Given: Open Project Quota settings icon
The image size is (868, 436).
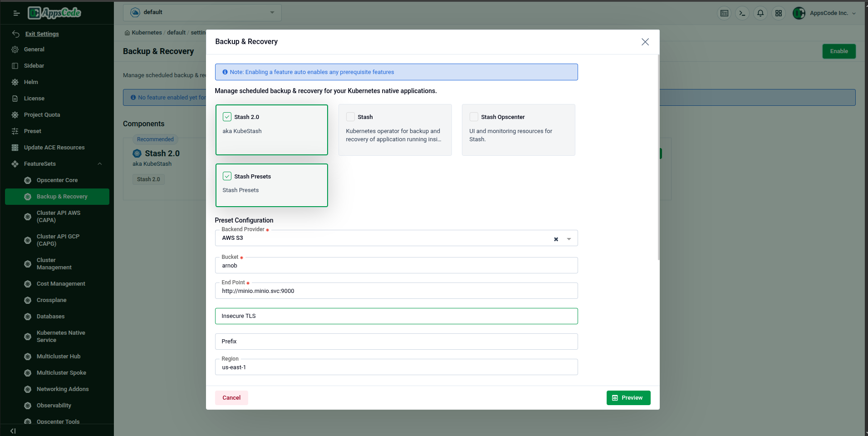Looking at the screenshot, I should (x=15, y=114).
